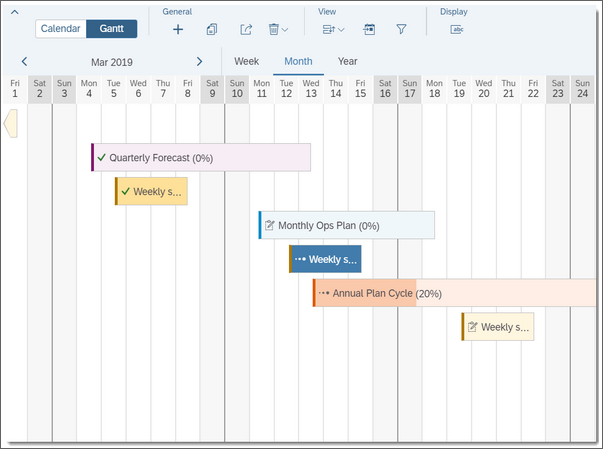Viewport: 603px width, 449px height.
Task: Click the Add (plus) icon
Action: pyautogui.click(x=178, y=30)
